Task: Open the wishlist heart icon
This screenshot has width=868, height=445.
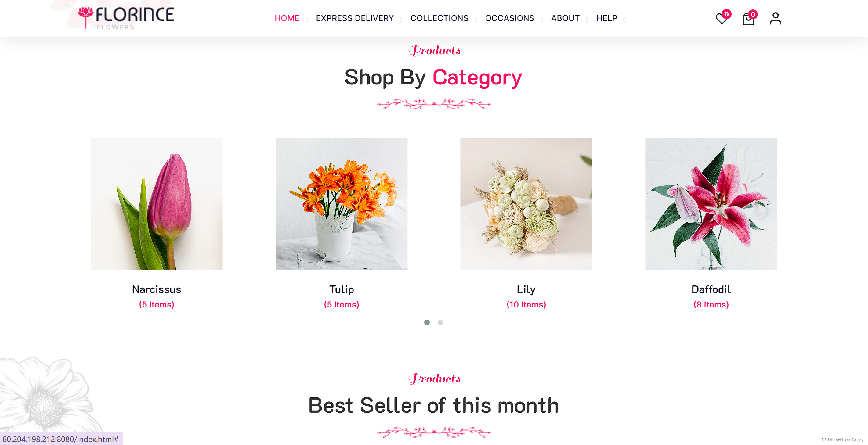Action: click(722, 18)
